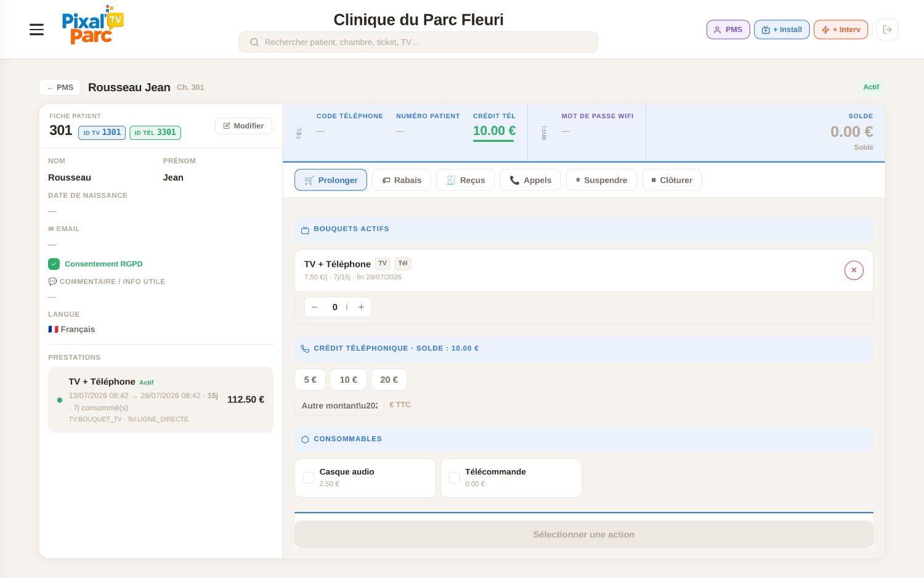
Task: Increase extension days with plus
Action: (361, 307)
